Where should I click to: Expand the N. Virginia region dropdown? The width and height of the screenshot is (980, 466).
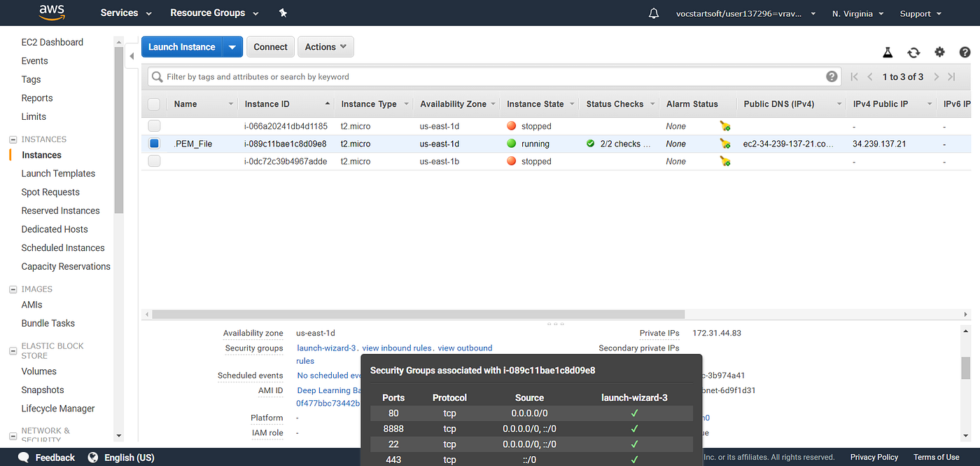click(x=857, y=13)
